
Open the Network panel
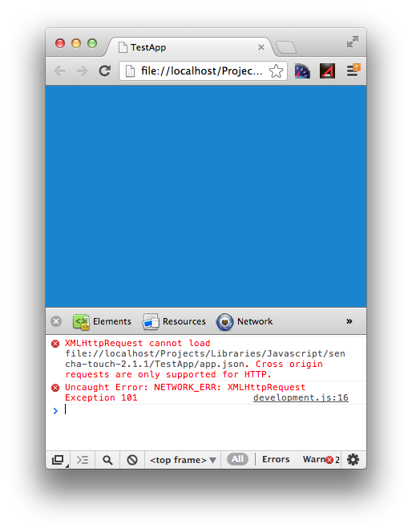pos(244,321)
